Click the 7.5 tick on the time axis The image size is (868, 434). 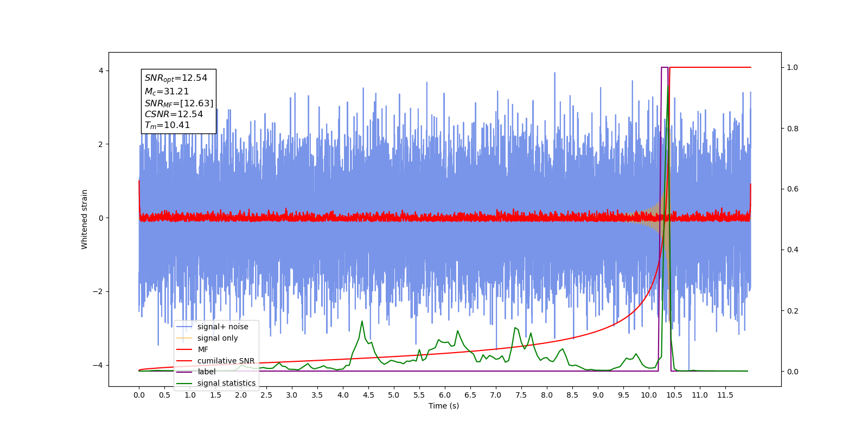pos(521,395)
